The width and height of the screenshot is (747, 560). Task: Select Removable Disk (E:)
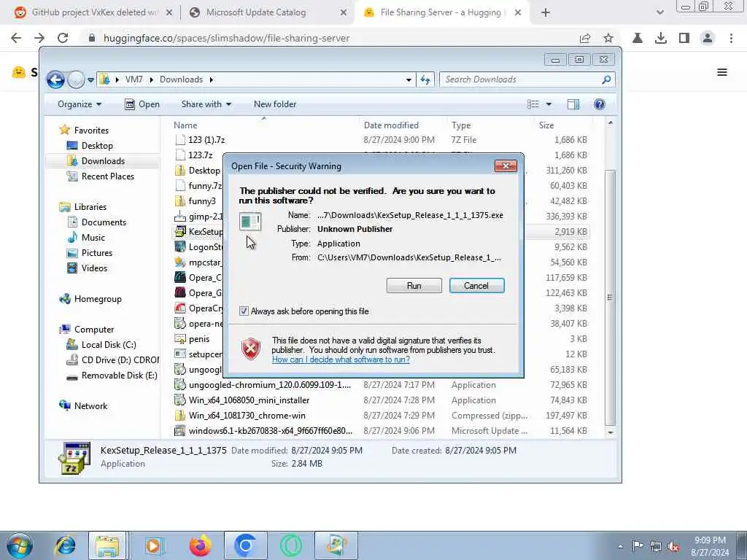119,376
